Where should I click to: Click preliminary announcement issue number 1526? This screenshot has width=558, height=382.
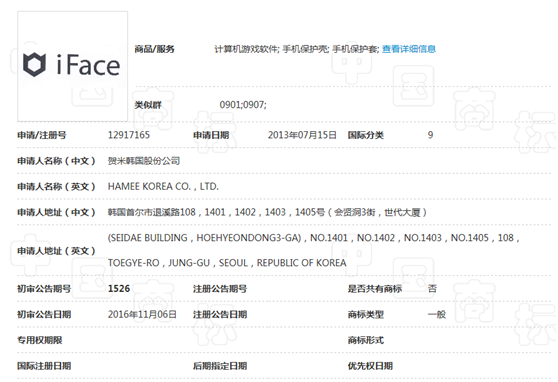[x=119, y=289]
